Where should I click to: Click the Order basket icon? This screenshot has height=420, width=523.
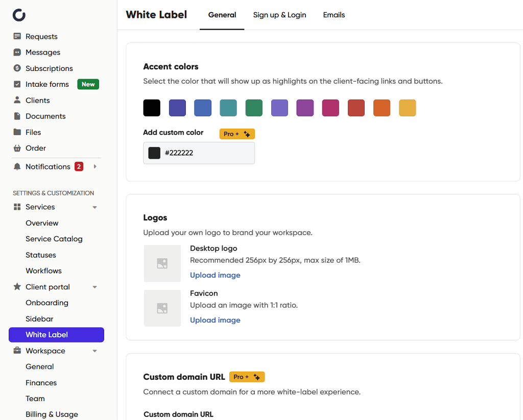pos(17,148)
